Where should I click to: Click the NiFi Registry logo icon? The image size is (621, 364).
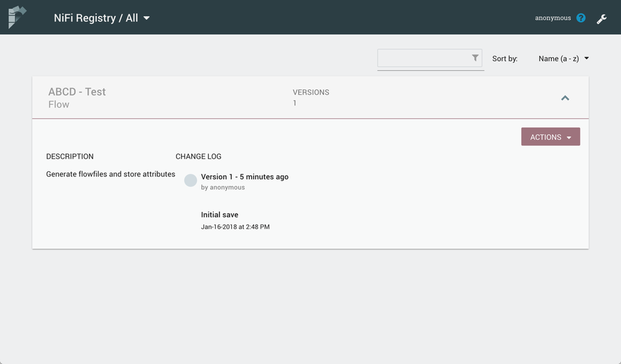(17, 17)
